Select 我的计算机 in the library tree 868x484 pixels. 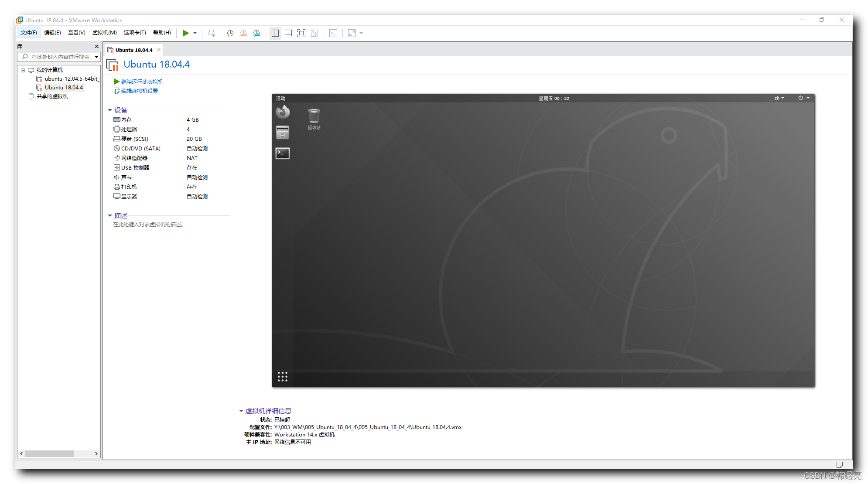pos(50,70)
